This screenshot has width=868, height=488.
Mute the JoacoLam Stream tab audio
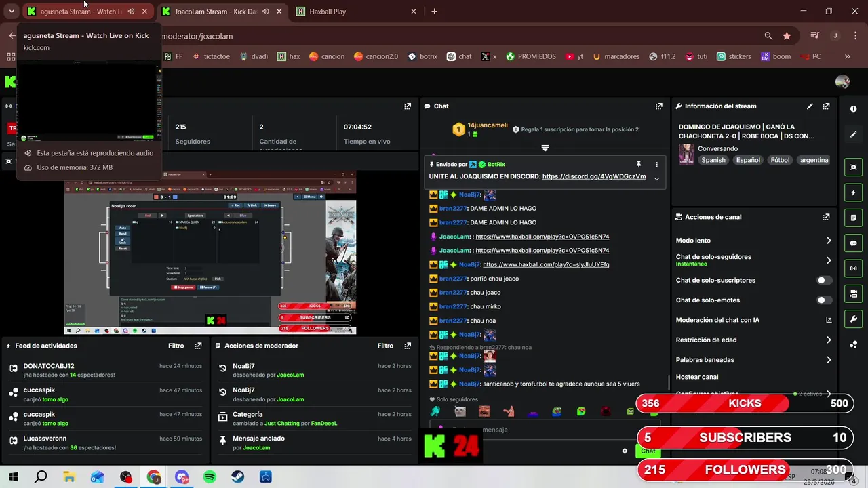(265, 12)
